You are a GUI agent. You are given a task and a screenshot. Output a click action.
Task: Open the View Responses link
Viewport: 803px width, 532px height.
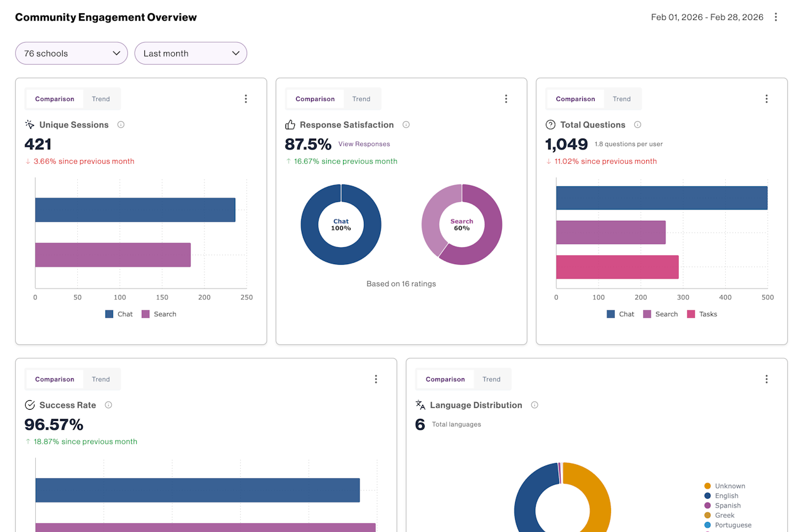pyautogui.click(x=364, y=144)
